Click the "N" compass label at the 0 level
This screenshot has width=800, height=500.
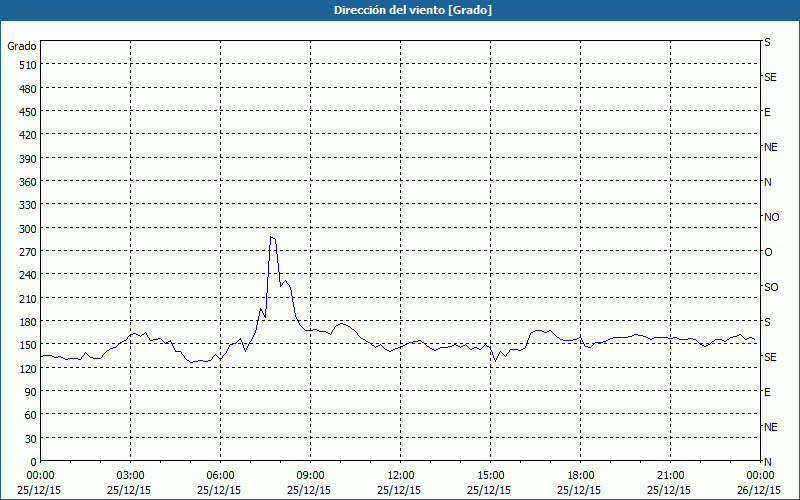coord(767,462)
